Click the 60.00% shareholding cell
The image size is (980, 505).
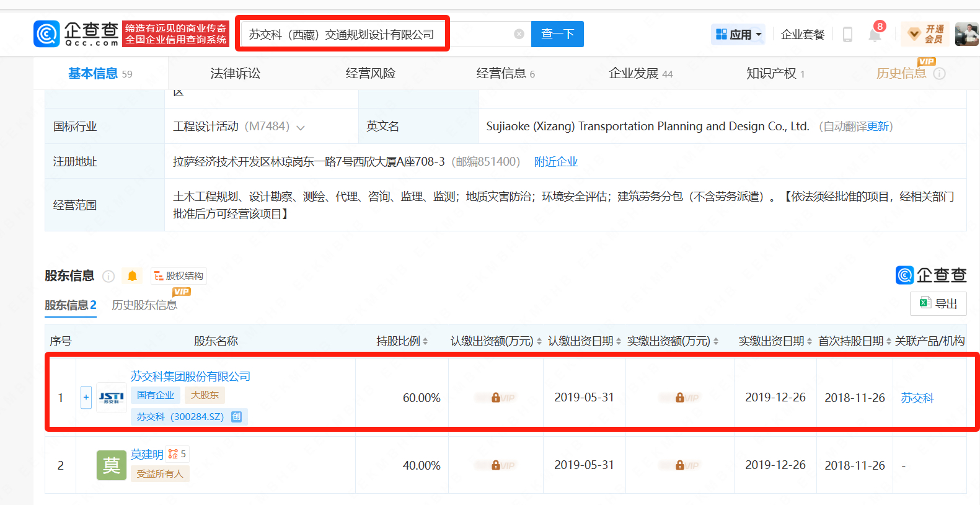coord(422,398)
